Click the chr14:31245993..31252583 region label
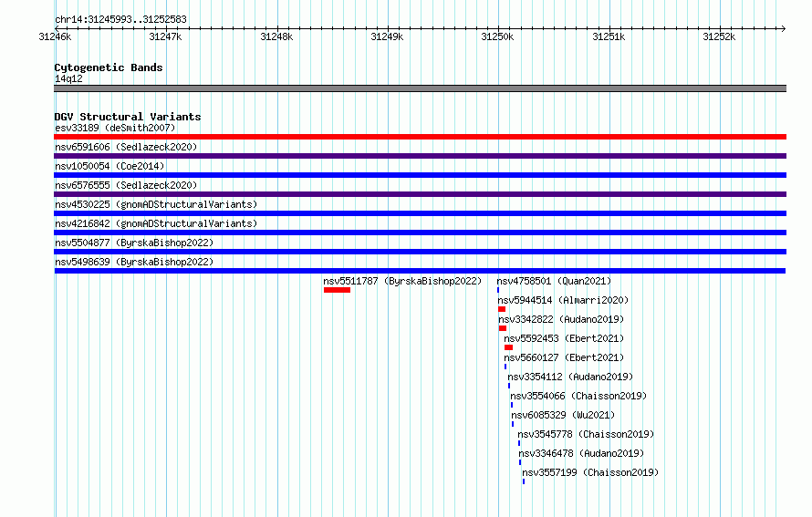Screen dimensions: 812x517 coord(120,19)
